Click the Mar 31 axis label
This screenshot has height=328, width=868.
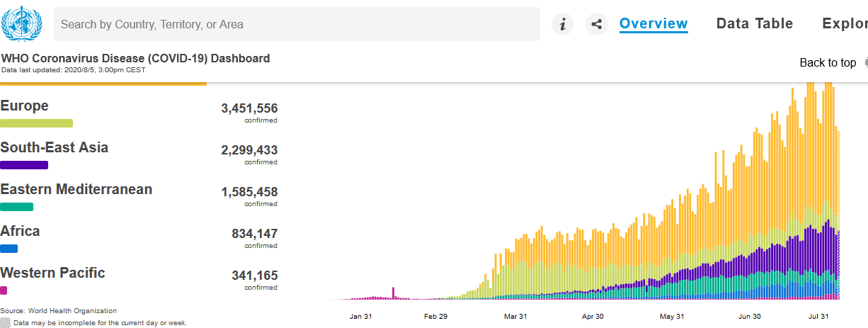coord(515,316)
